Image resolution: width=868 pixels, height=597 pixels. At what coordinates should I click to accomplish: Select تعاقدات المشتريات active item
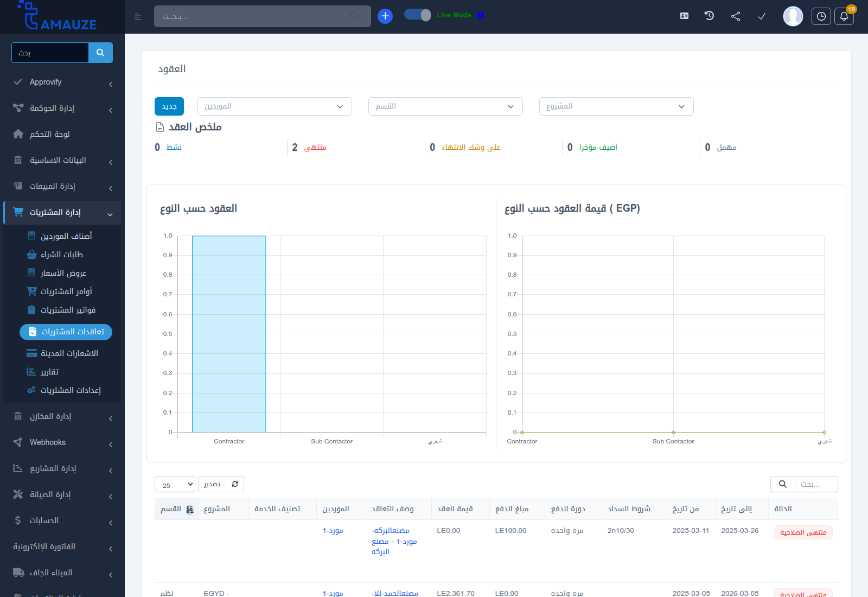[x=66, y=332]
